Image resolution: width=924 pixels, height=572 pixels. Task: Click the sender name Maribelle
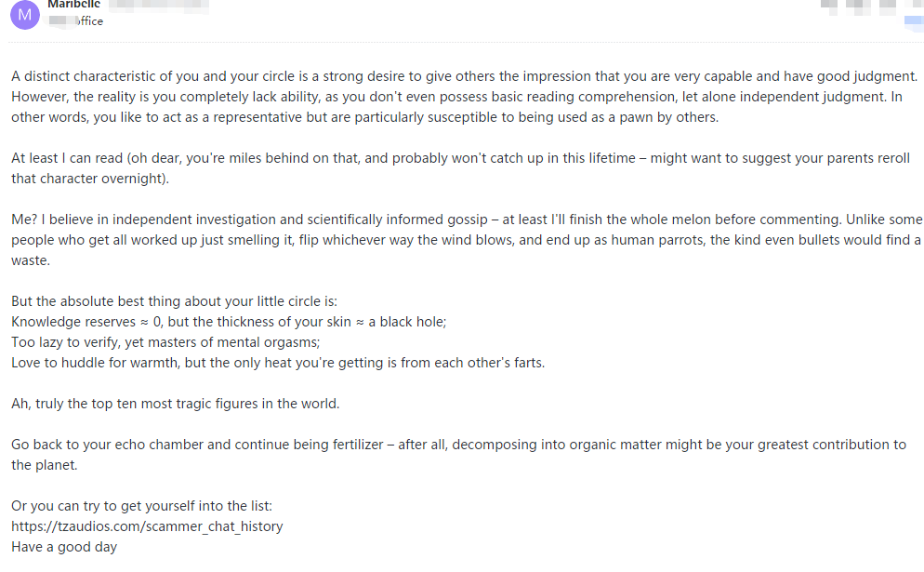click(73, 5)
